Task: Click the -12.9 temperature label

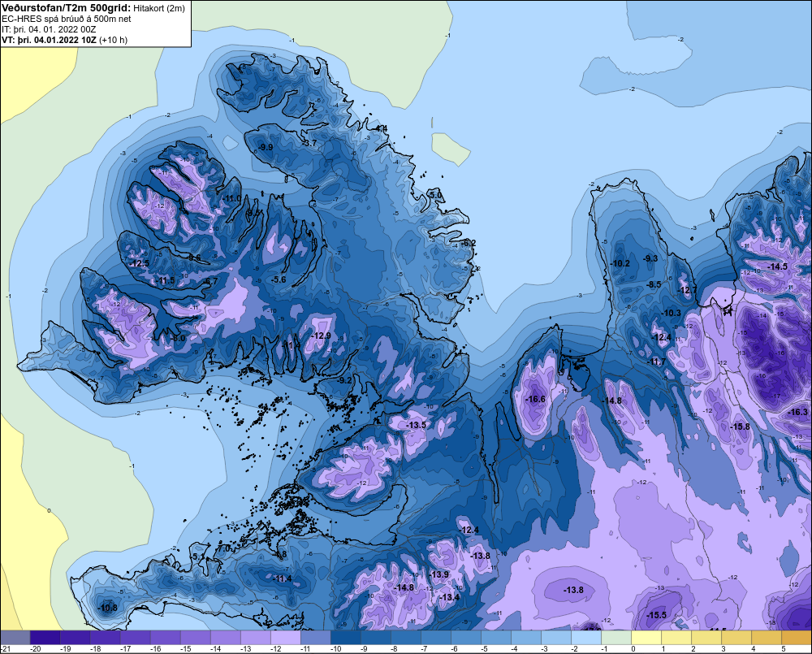Action: tap(321, 336)
